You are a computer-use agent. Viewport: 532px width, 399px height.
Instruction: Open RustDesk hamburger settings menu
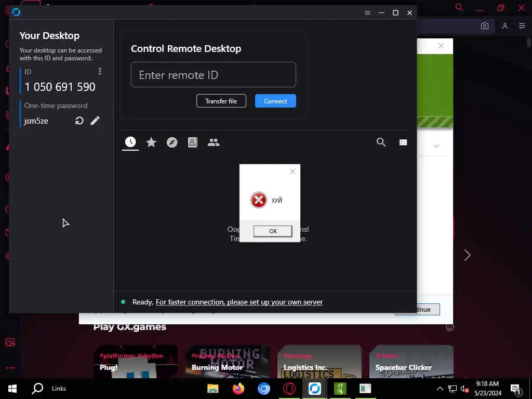point(367,12)
